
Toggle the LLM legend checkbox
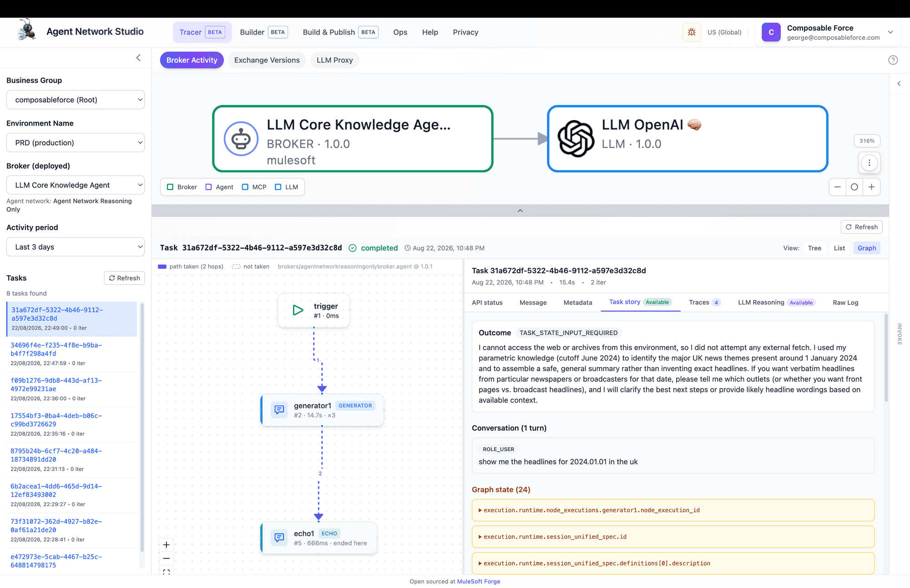click(278, 187)
